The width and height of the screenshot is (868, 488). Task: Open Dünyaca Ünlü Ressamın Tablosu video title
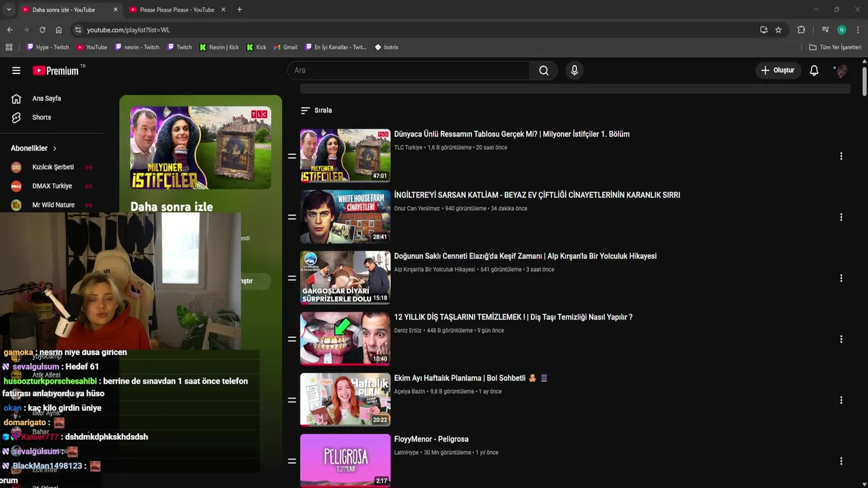pyautogui.click(x=512, y=134)
